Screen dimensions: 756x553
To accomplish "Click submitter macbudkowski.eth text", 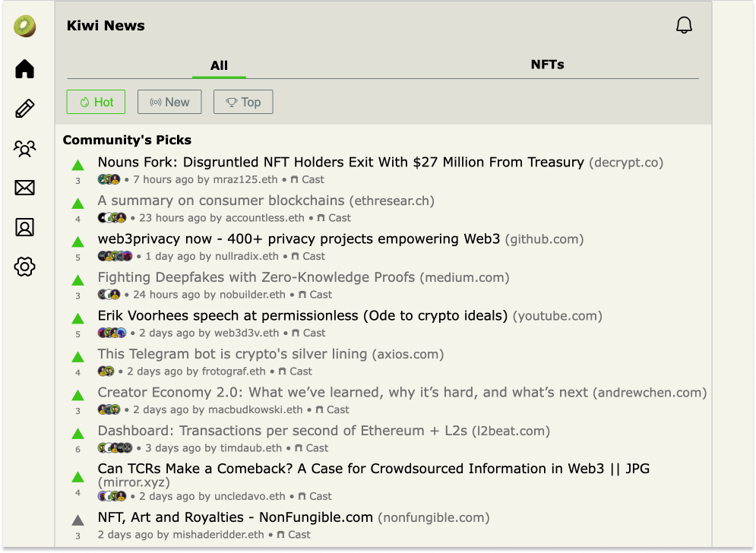I will point(255,409).
